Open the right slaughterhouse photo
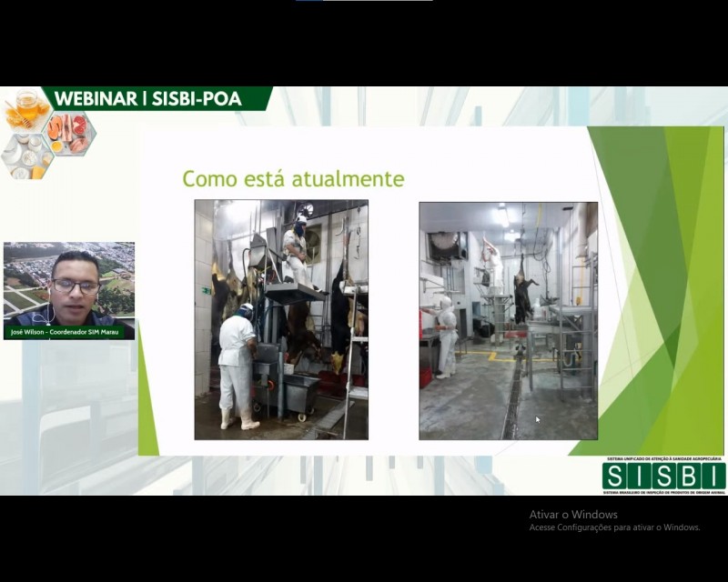This screenshot has height=582, width=728. 509,321
